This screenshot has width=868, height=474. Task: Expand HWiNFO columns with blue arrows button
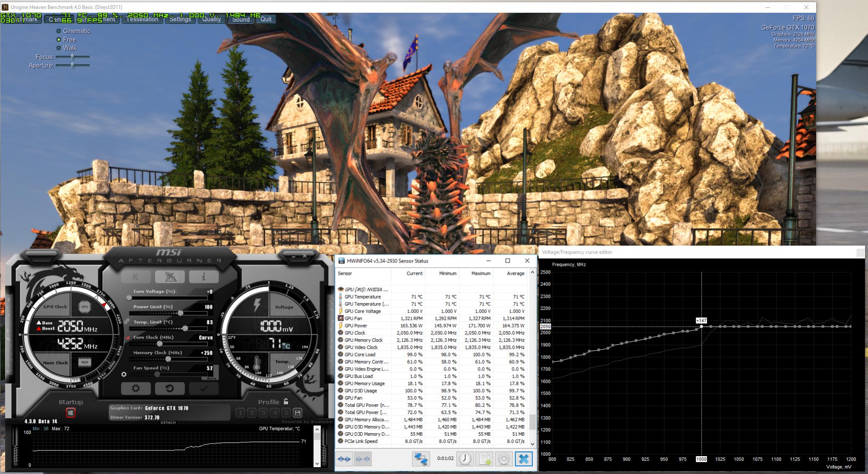(x=344, y=459)
